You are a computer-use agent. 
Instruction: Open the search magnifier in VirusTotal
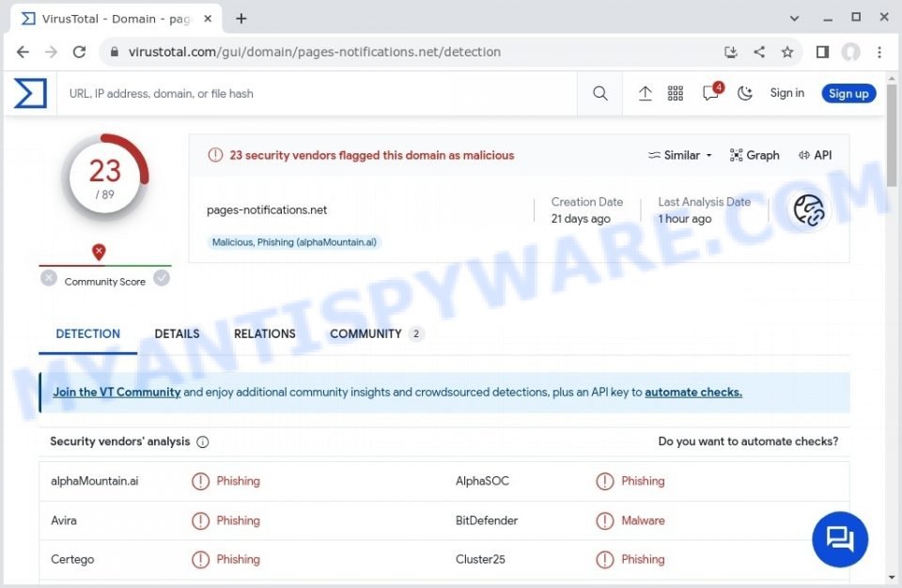(x=600, y=93)
